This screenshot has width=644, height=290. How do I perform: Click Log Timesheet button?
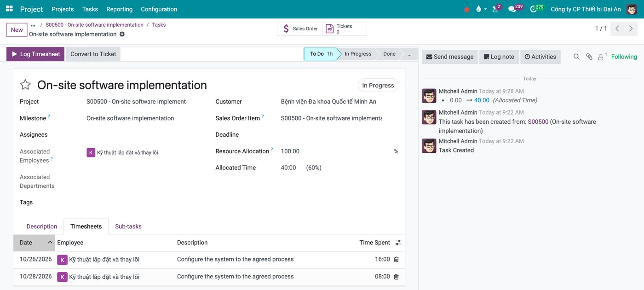click(x=35, y=54)
